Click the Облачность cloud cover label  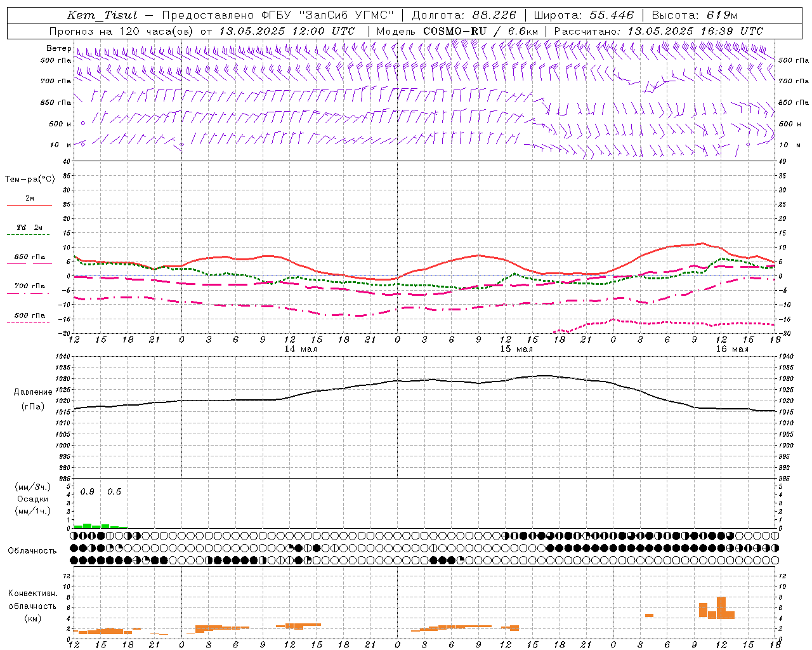point(32,551)
